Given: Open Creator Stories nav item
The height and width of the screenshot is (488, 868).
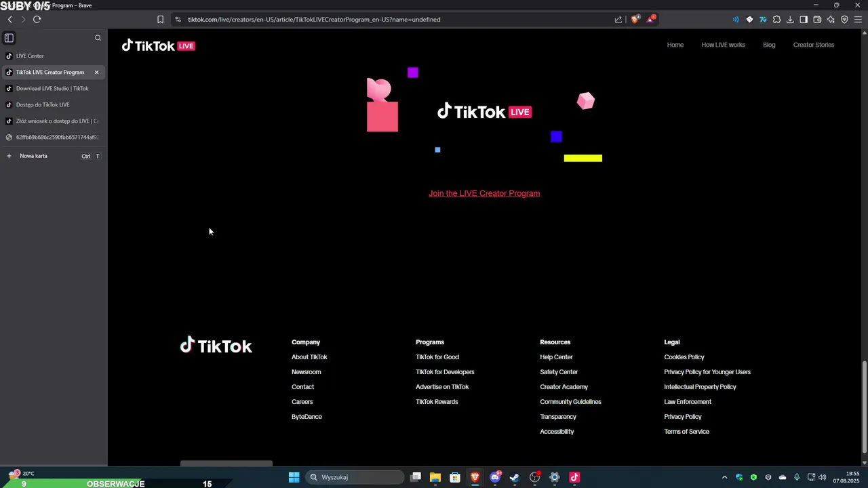Looking at the screenshot, I should tap(814, 45).
